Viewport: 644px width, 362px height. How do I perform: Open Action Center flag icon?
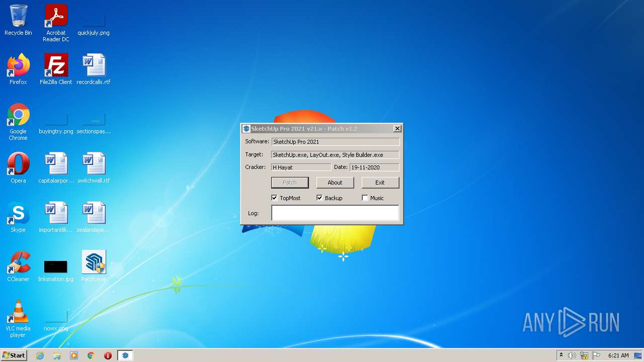[x=596, y=355]
